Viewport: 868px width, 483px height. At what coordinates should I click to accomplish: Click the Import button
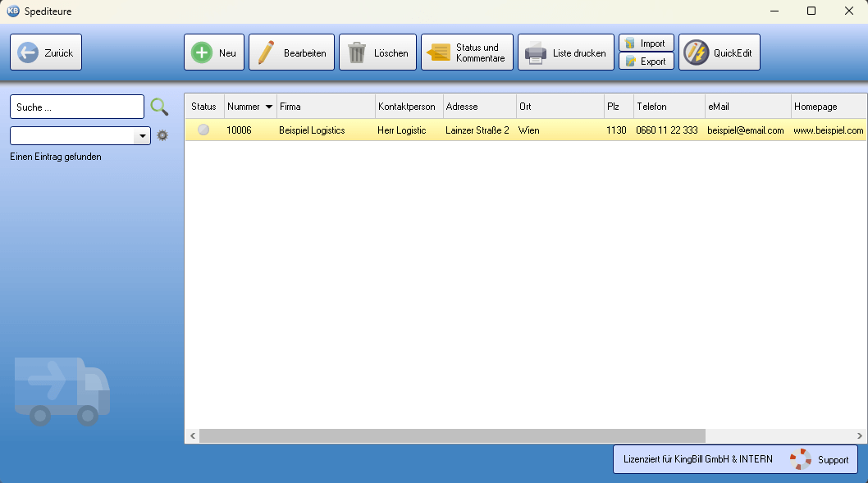coord(646,43)
